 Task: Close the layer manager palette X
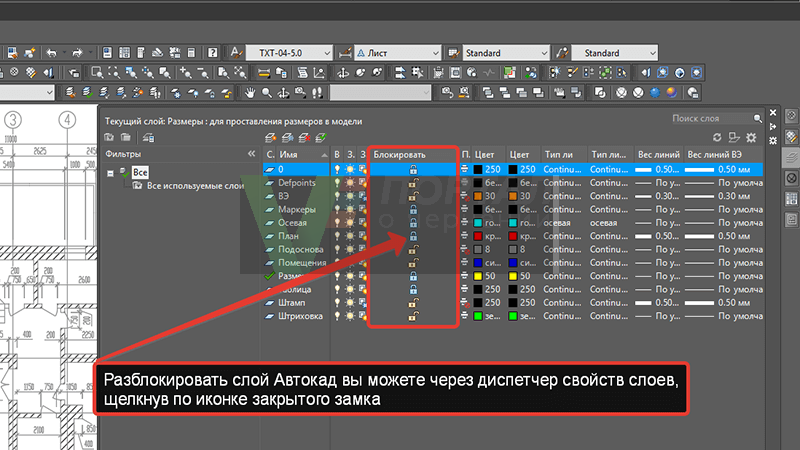(x=773, y=113)
